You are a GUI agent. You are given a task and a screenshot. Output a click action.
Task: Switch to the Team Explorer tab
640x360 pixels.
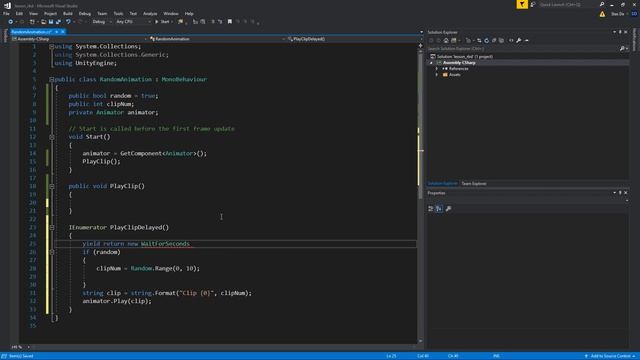click(x=474, y=184)
